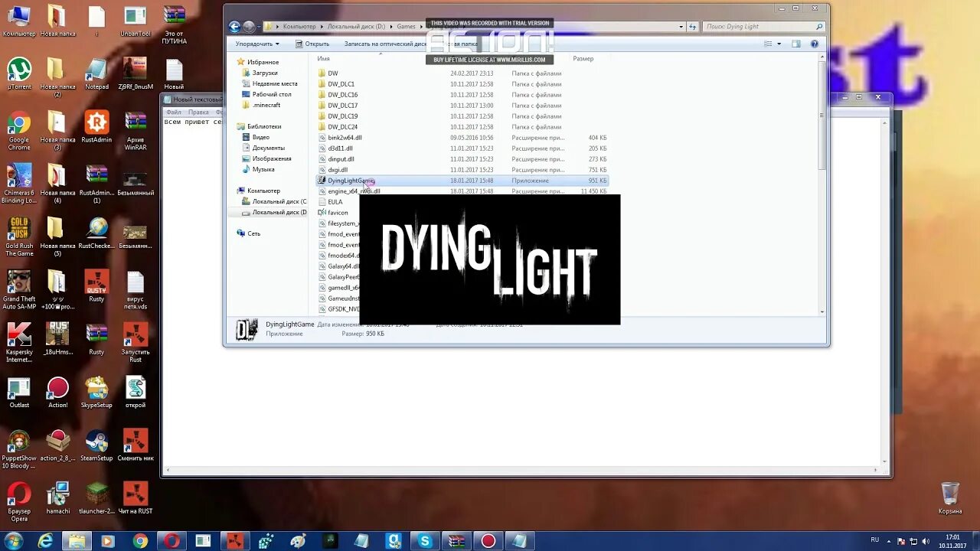Select Компьютер in the address breadcrumb
Image resolution: width=980 pixels, height=551 pixels.
[299, 27]
